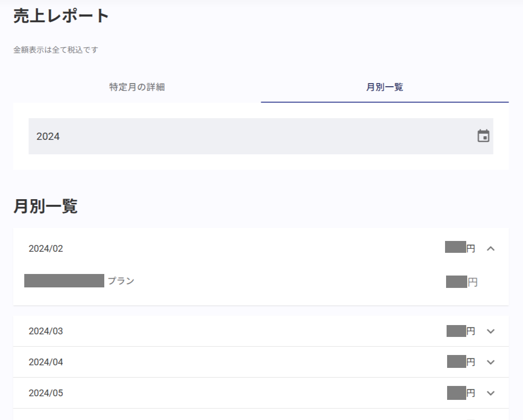Select the 月別一覧 tab
Screen dimensions: 523x420
385,87
